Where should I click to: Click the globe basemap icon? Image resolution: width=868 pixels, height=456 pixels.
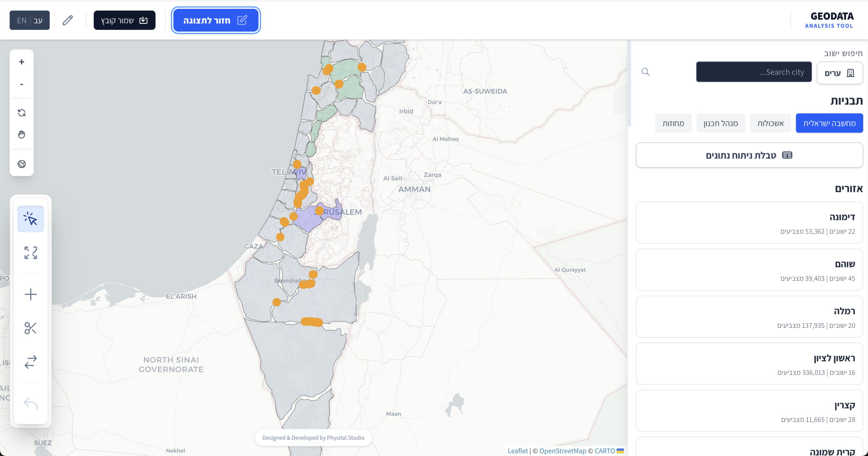click(x=22, y=164)
